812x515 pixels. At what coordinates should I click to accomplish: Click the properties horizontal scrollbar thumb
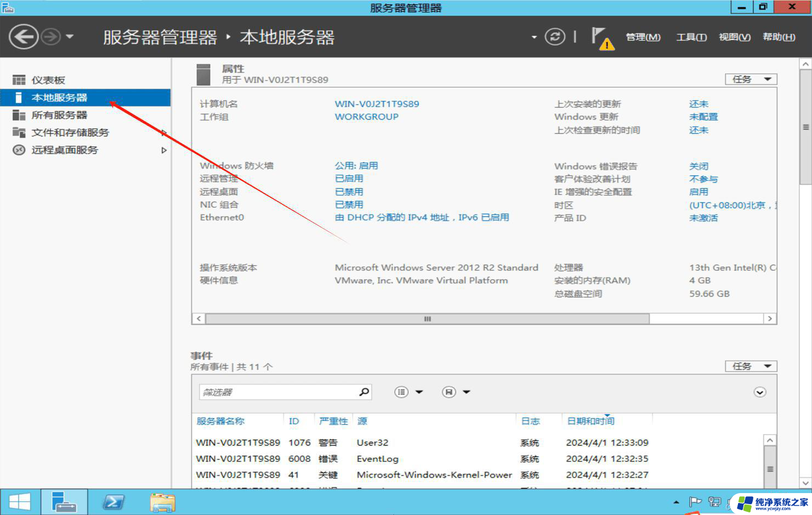click(x=427, y=319)
